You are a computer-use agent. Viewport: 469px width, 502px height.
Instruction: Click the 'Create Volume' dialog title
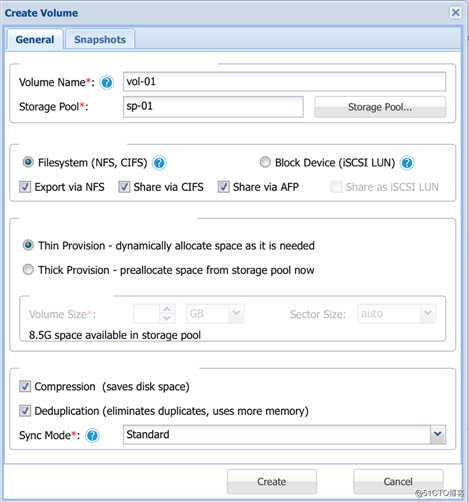point(41,13)
